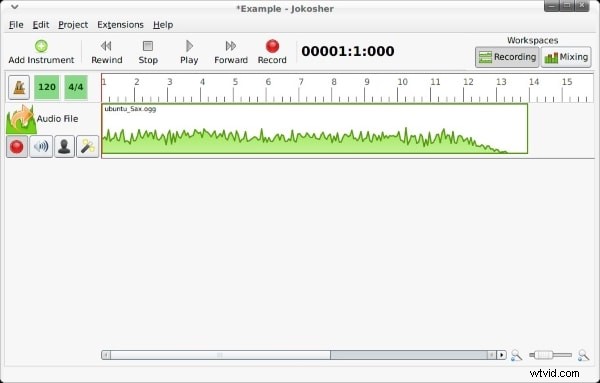Minimize the Jokosher window
The width and height of the screenshot is (600, 383).
[x=551, y=5]
